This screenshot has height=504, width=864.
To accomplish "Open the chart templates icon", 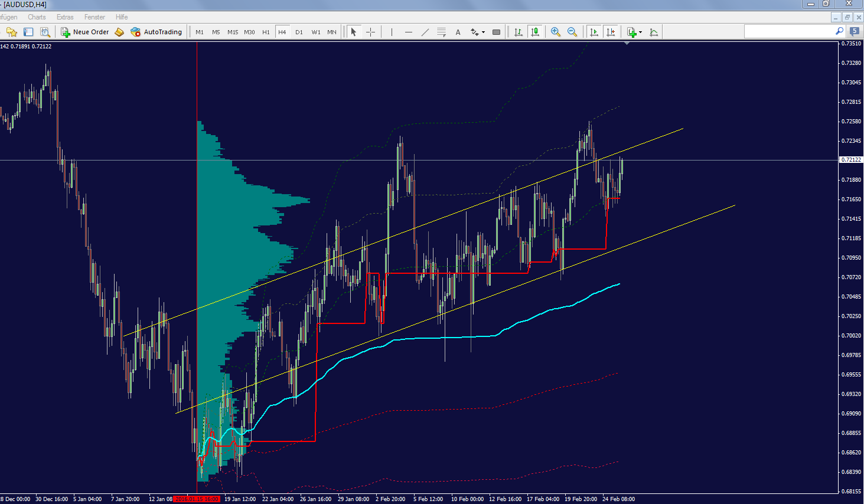I will point(654,32).
